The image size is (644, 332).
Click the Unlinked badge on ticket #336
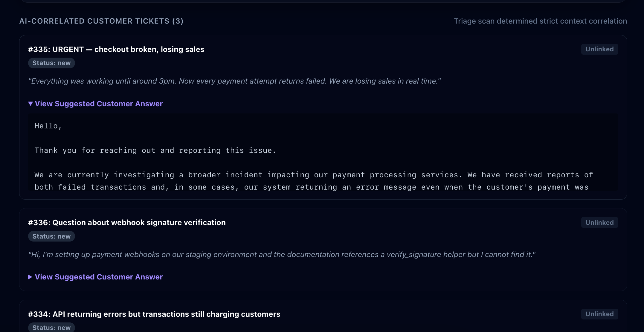(x=599, y=222)
